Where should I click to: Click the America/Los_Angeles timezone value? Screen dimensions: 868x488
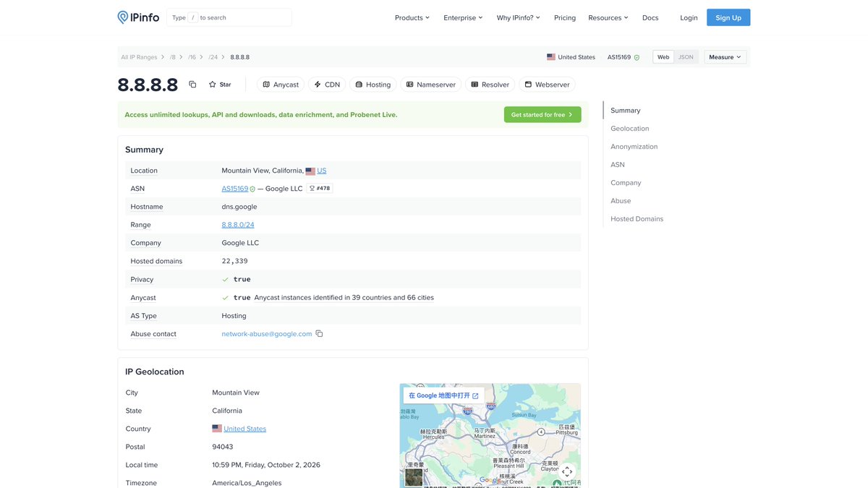[x=247, y=483]
